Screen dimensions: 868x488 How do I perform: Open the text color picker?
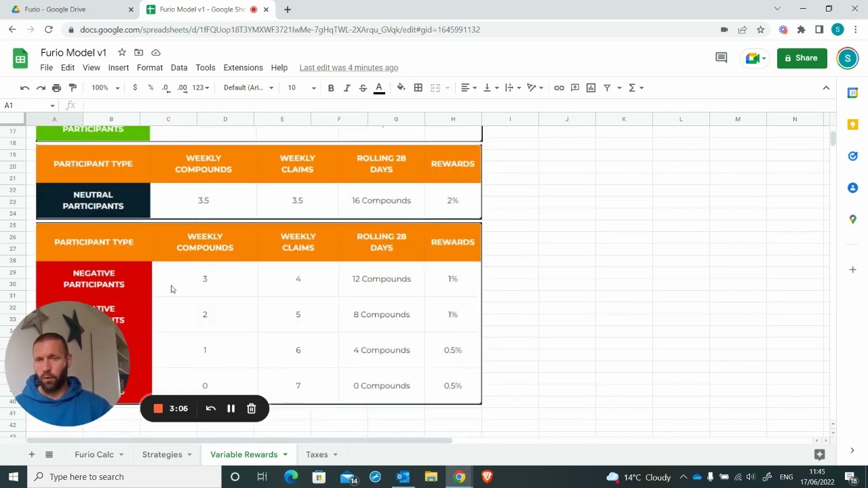pyautogui.click(x=379, y=87)
